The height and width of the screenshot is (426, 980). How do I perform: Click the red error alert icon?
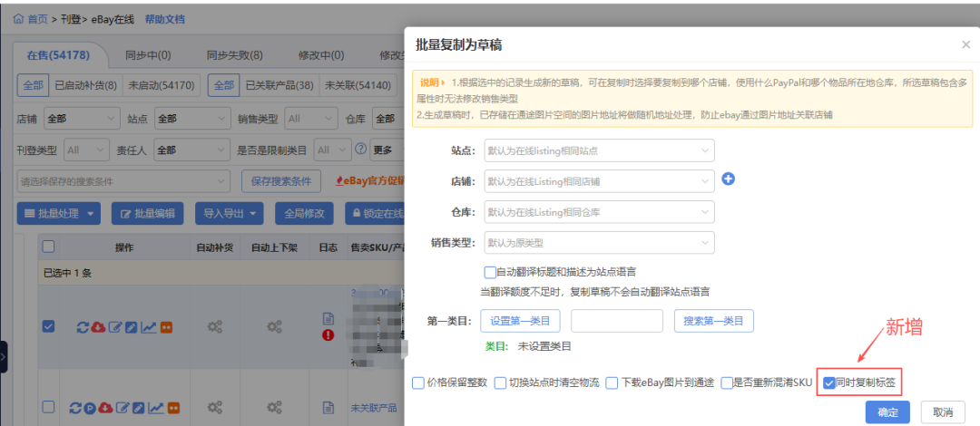point(328,335)
